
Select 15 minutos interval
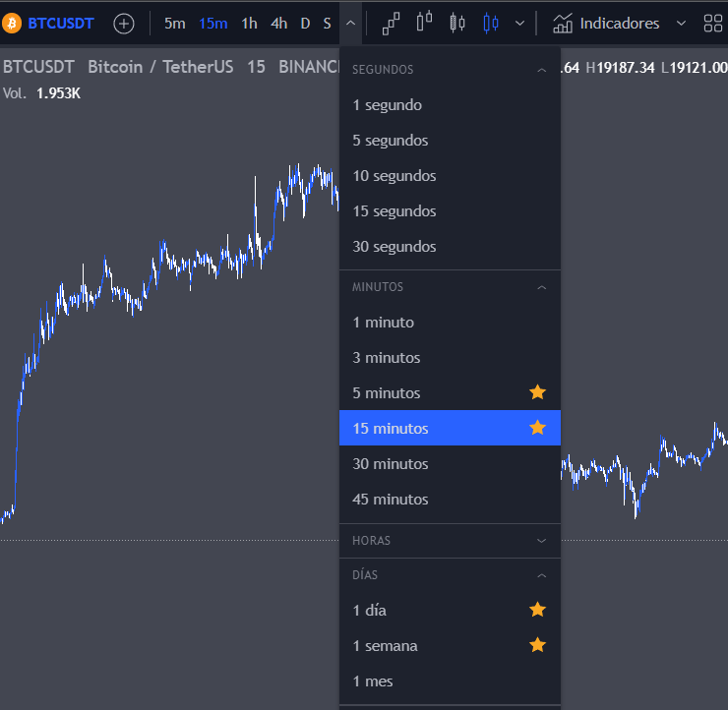click(450, 428)
